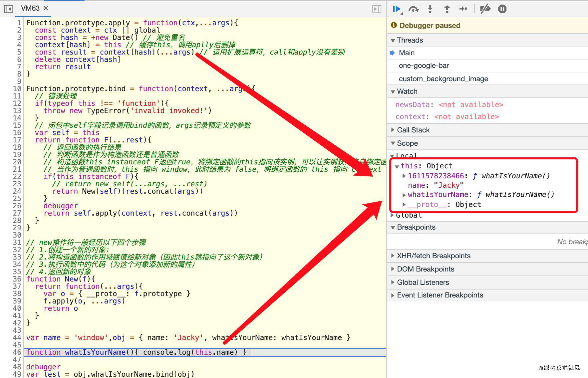
Task: Click the Step button
Action: (x=463, y=9)
